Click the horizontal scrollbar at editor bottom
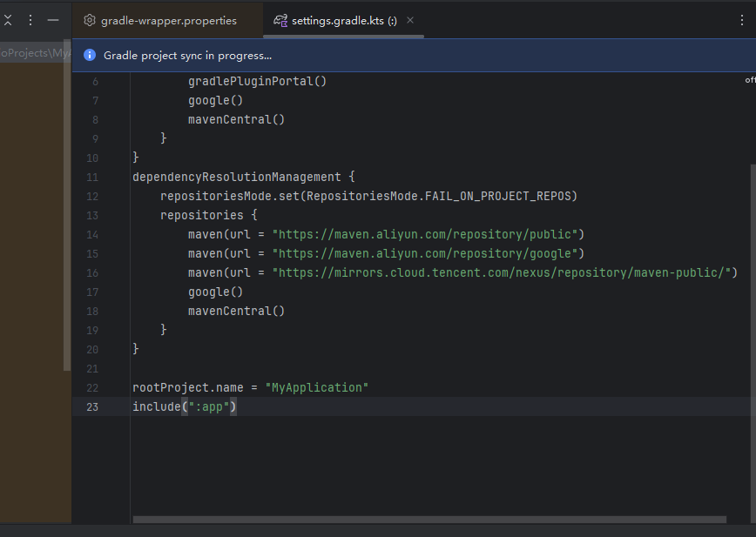This screenshot has height=537, width=756. pos(429,520)
